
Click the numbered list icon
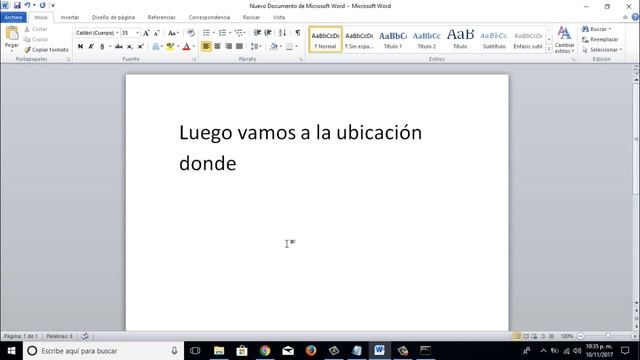(222, 33)
